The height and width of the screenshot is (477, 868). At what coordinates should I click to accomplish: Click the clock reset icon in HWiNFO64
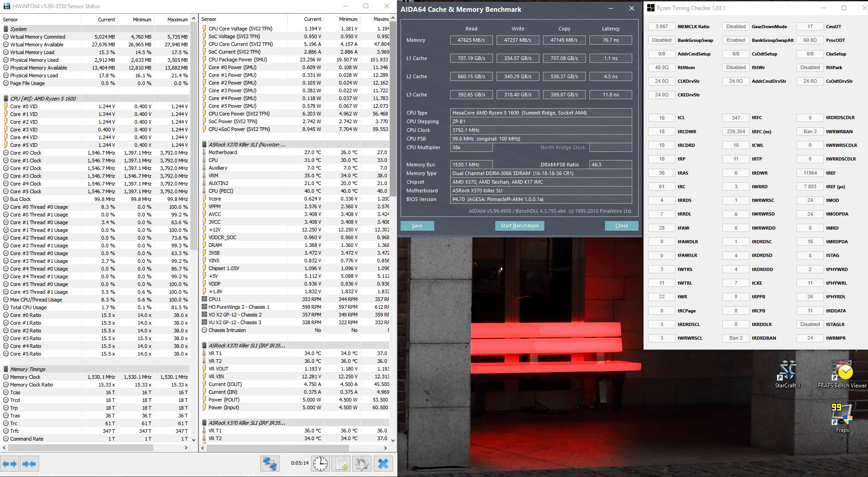(320, 464)
